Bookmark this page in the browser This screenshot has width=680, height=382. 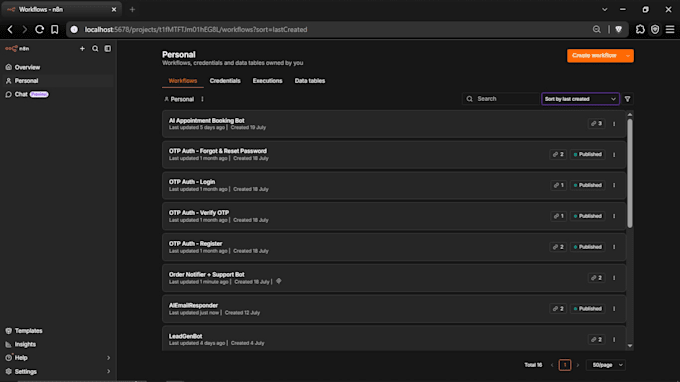click(x=55, y=29)
